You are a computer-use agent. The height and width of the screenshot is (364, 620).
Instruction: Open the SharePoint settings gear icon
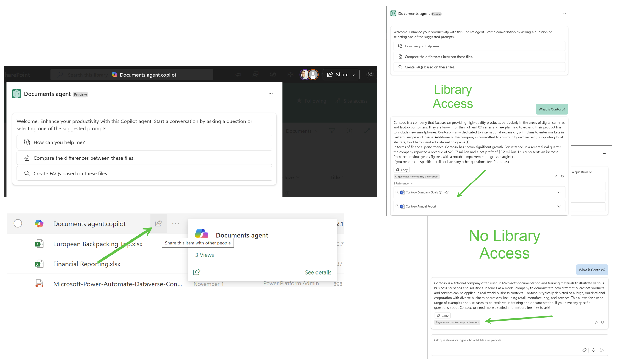pos(290,74)
